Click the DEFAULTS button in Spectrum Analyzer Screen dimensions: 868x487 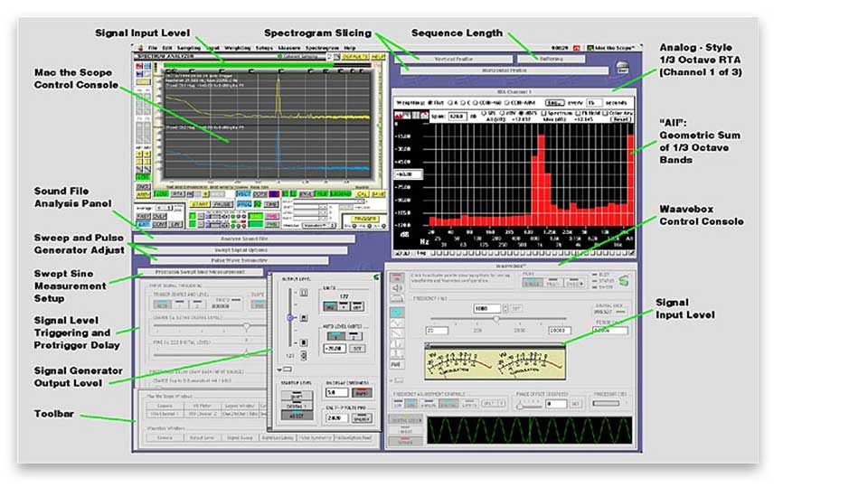click(354, 56)
